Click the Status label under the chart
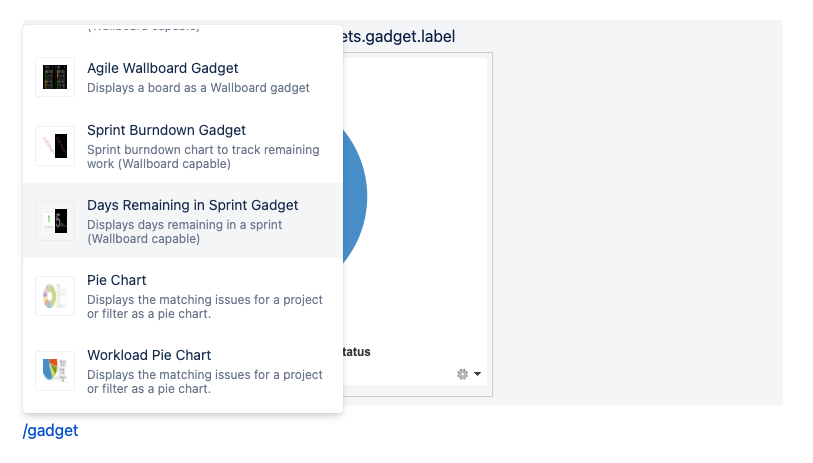 (x=356, y=352)
